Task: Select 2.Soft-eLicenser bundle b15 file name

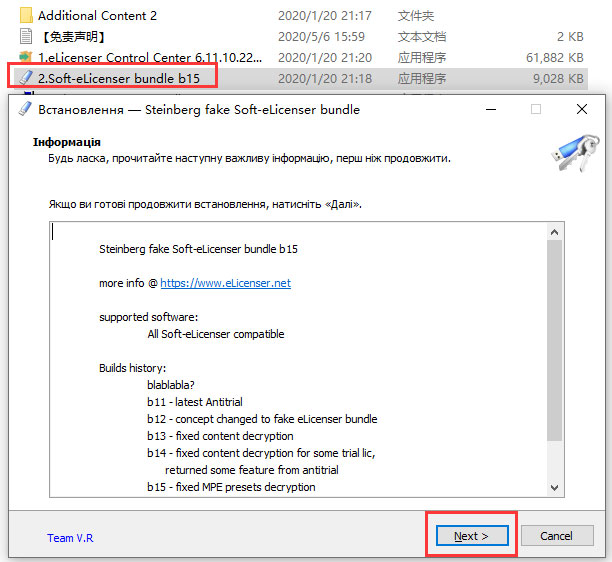Action: pyautogui.click(x=119, y=78)
